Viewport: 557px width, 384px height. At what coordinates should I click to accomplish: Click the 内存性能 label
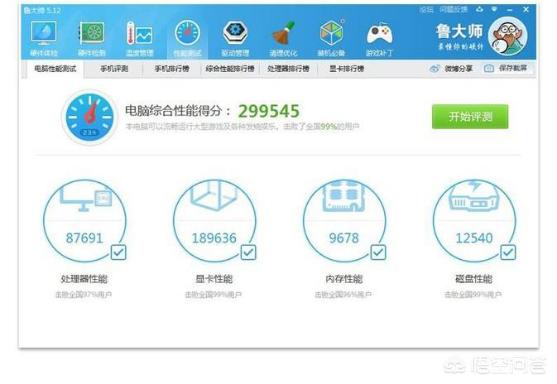[344, 279]
